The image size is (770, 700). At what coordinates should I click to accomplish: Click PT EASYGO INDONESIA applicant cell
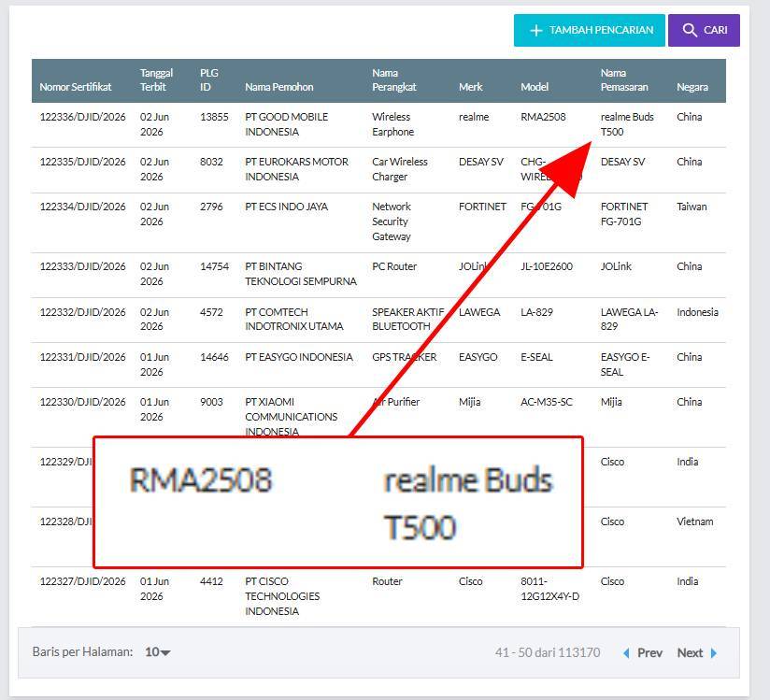(299, 357)
